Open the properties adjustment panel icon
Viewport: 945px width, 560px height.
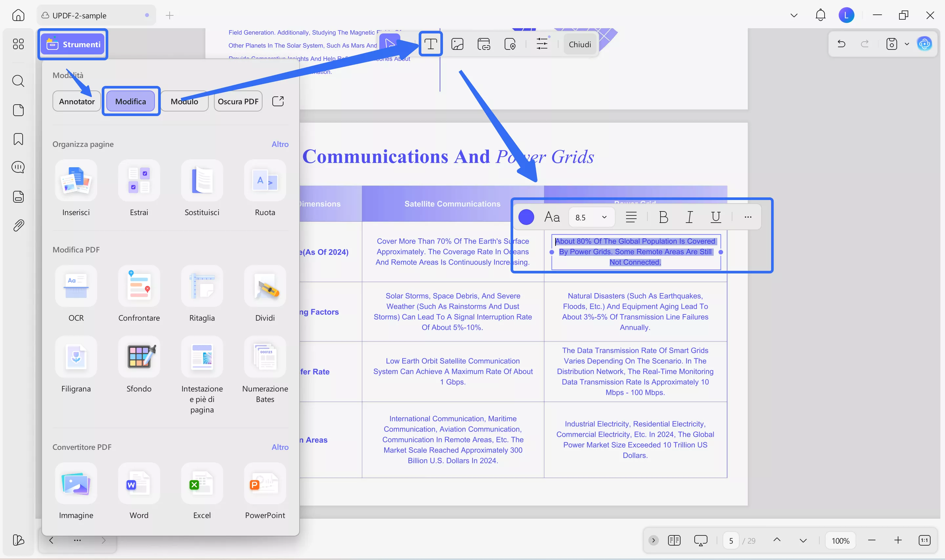pos(542,44)
